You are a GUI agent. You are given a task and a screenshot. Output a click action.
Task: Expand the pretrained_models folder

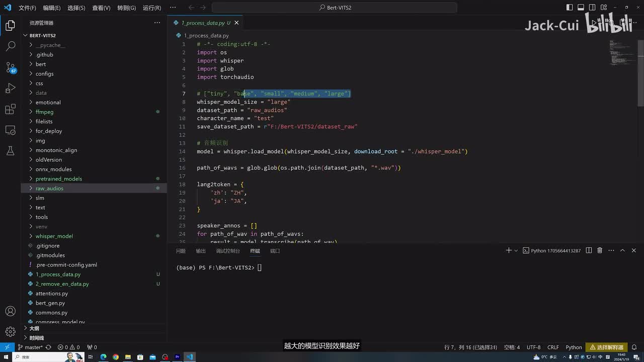pos(58,179)
